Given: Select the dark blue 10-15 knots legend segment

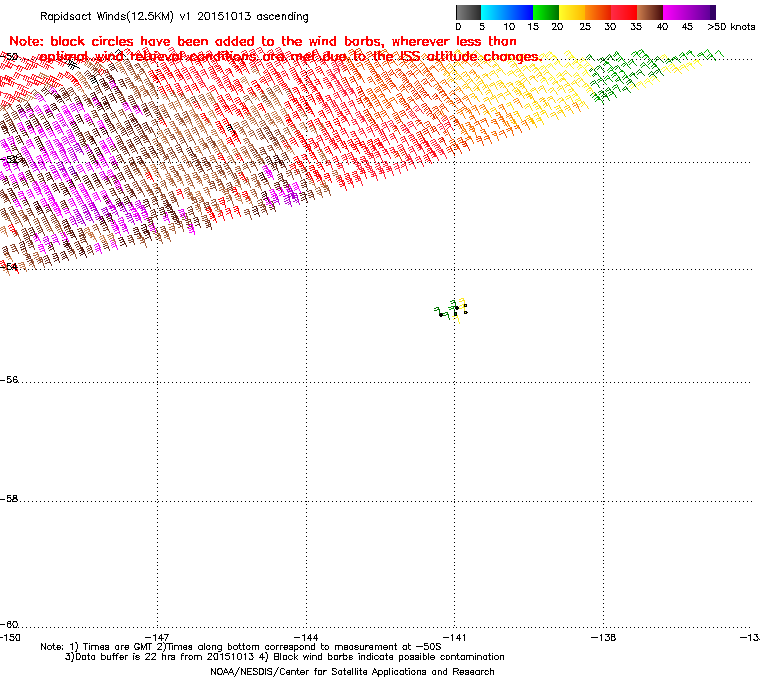Looking at the screenshot, I should [x=520, y=12].
